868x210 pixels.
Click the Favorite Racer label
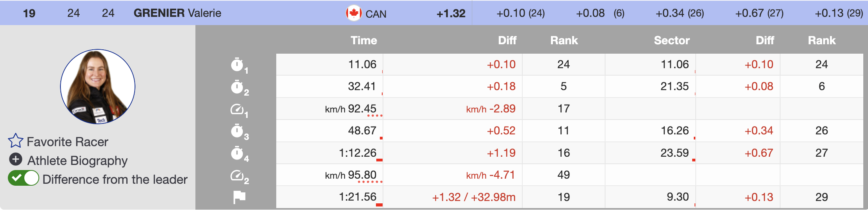(67, 142)
